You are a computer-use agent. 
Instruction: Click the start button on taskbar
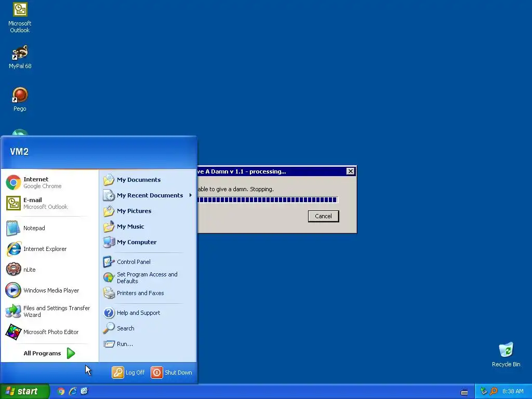(x=24, y=391)
